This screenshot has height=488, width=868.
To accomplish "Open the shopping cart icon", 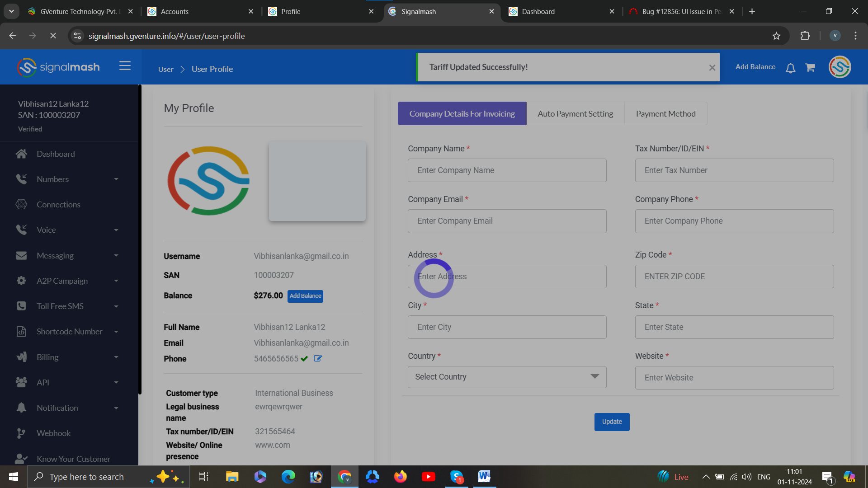I will click(810, 68).
